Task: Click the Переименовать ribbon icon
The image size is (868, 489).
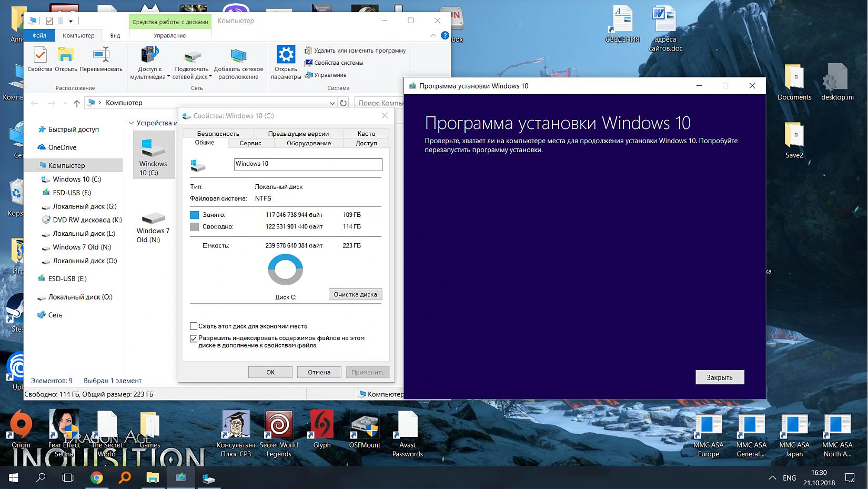Action: tap(100, 59)
